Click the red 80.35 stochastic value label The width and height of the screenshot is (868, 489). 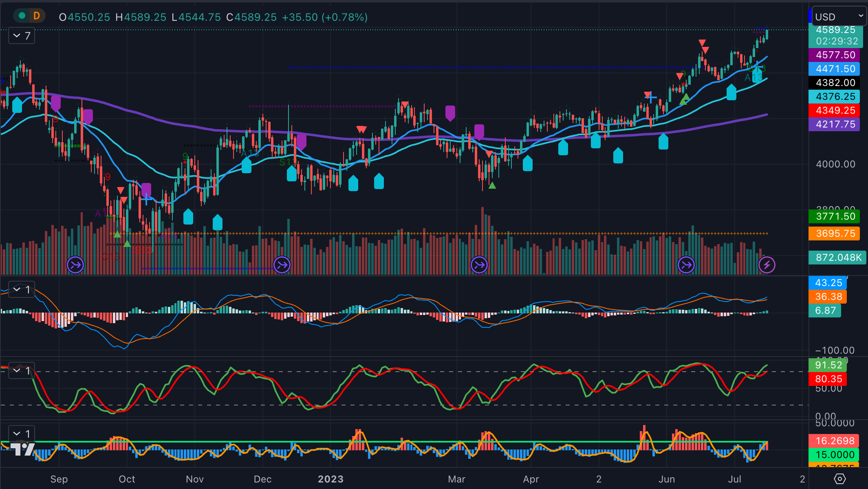pos(828,379)
